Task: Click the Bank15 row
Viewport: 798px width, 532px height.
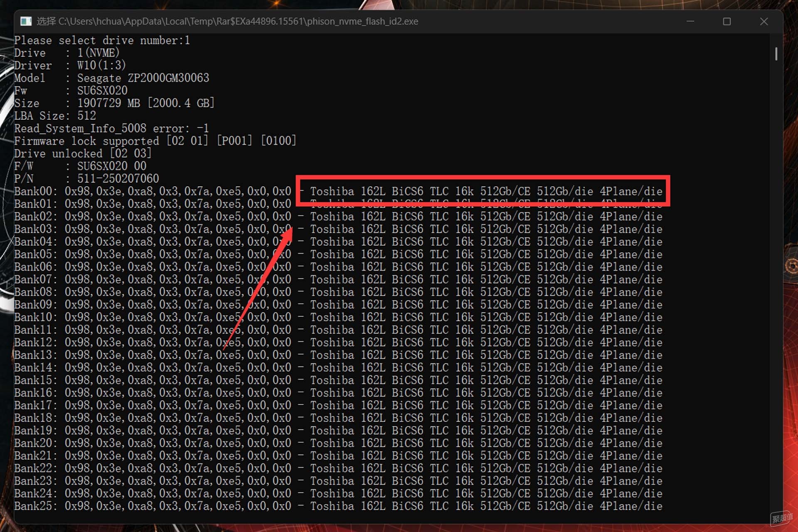Action: tap(338, 380)
